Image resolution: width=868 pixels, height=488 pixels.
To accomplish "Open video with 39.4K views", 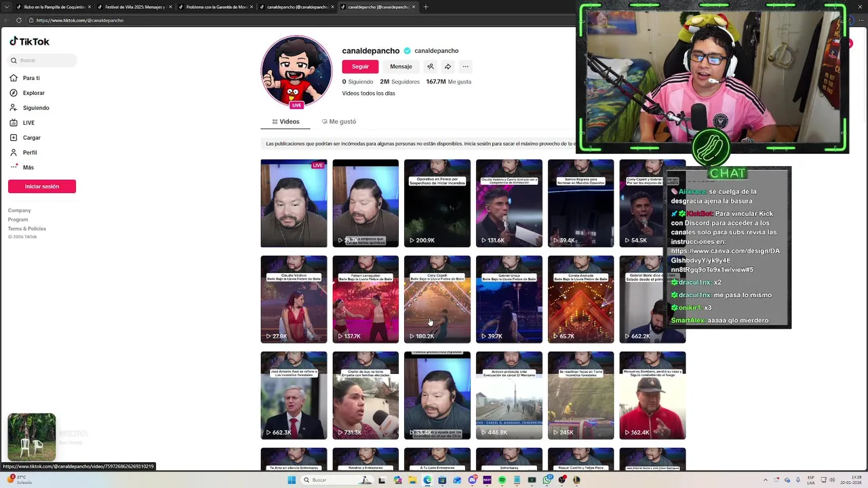I will coord(581,203).
